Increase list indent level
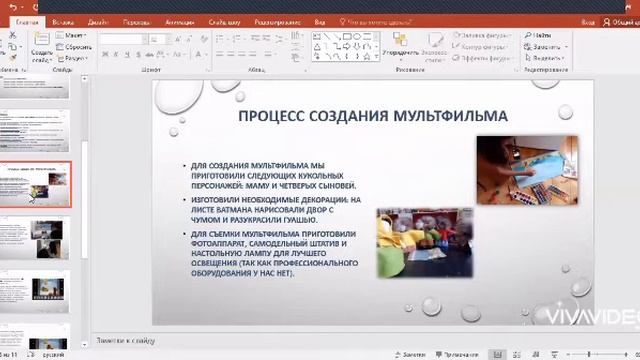This screenshot has width=640, height=360. pos(267,39)
